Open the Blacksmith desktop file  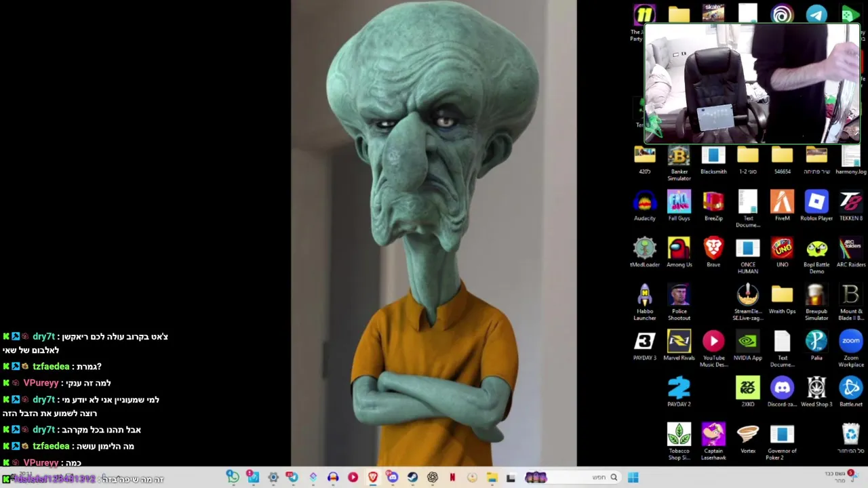713,161
